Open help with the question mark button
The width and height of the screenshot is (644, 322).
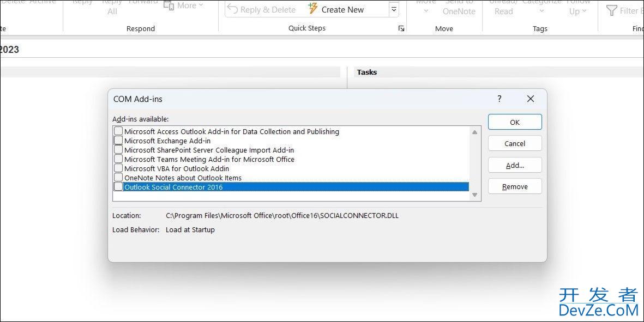pyautogui.click(x=499, y=99)
